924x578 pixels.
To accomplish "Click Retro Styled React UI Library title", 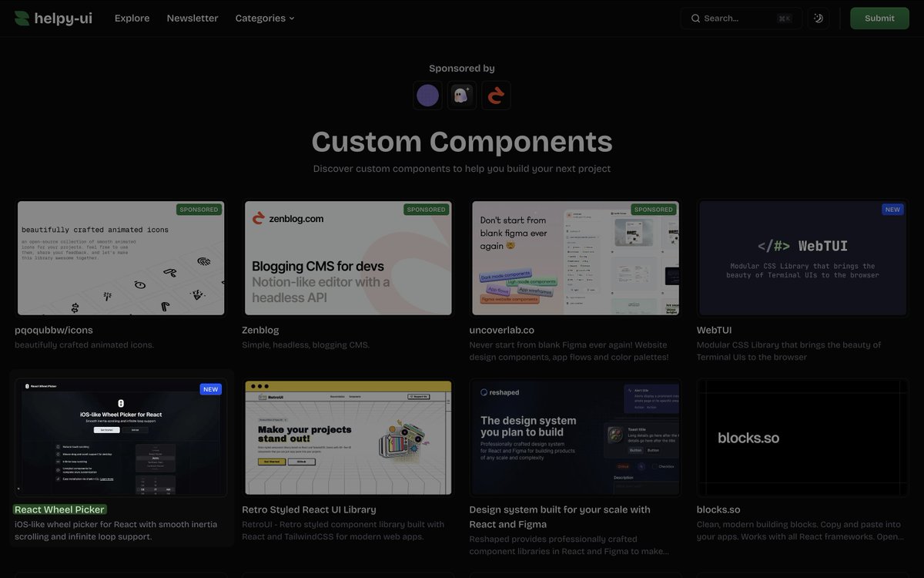I will 309,509.
